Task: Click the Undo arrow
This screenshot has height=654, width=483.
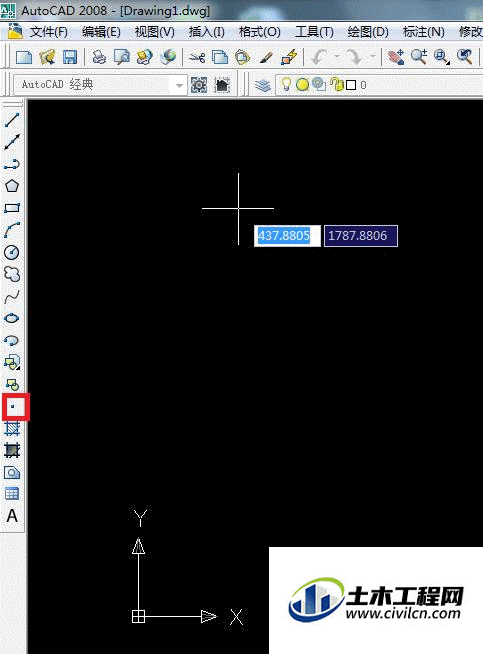Action: click(319, 57)
